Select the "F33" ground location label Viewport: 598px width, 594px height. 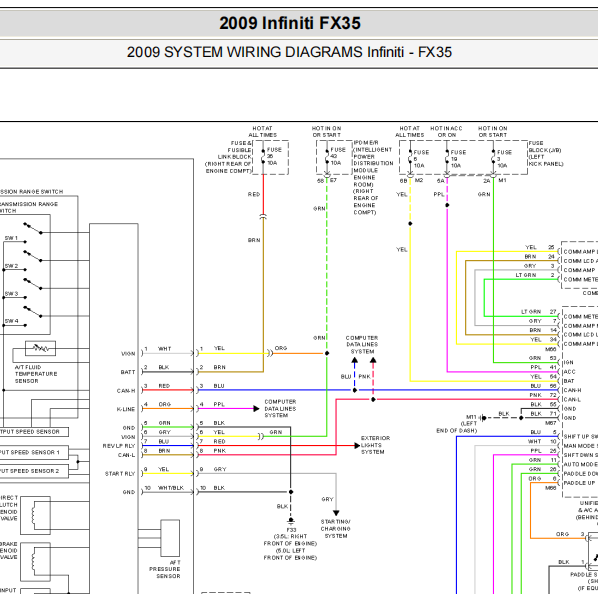(x=291, y=530)
